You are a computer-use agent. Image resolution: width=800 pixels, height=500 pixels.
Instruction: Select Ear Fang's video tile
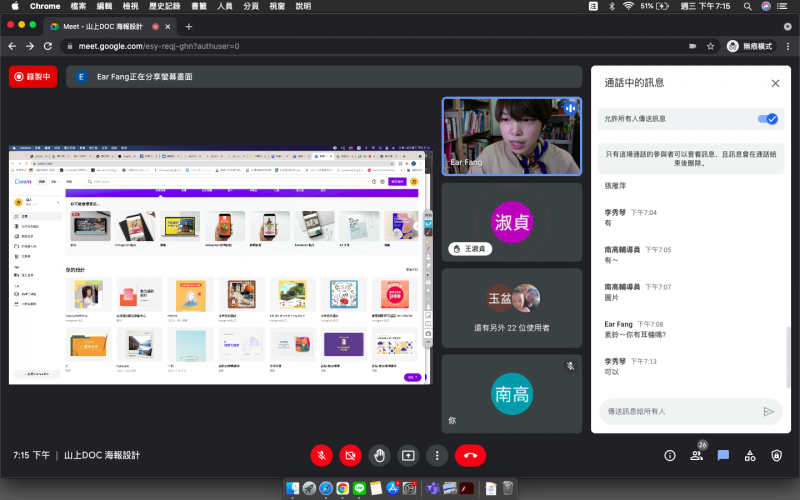coord(512,136)
